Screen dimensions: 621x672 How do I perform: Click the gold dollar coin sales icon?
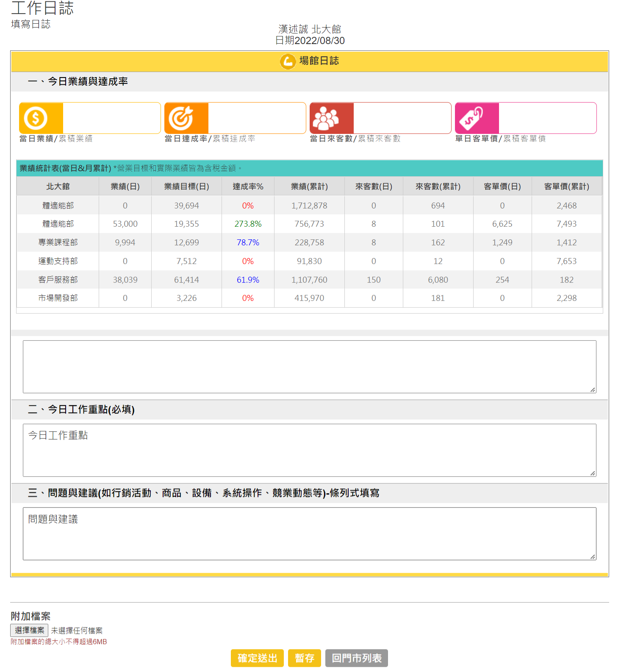(x=36, y=118)
